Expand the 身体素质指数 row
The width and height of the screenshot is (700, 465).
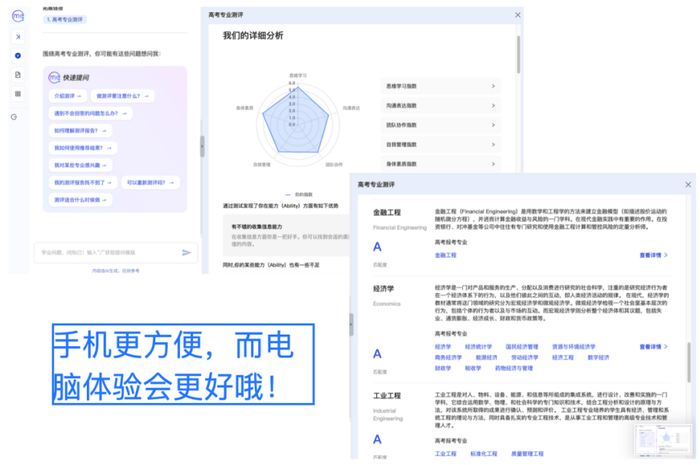point(441,164)
